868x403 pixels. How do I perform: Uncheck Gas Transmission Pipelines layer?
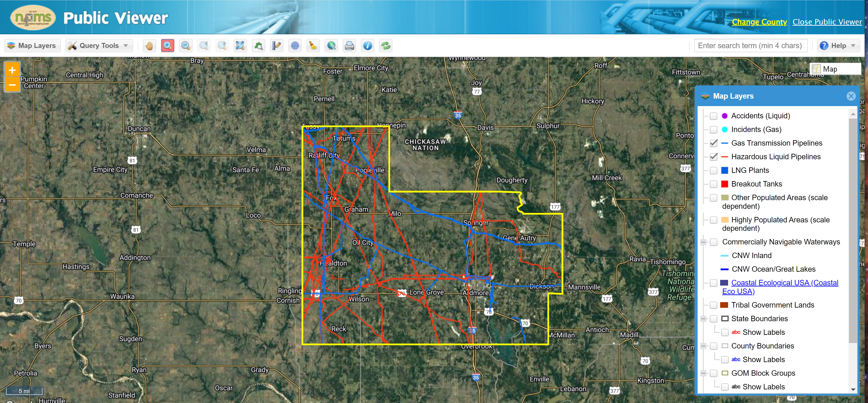(713, 143)
